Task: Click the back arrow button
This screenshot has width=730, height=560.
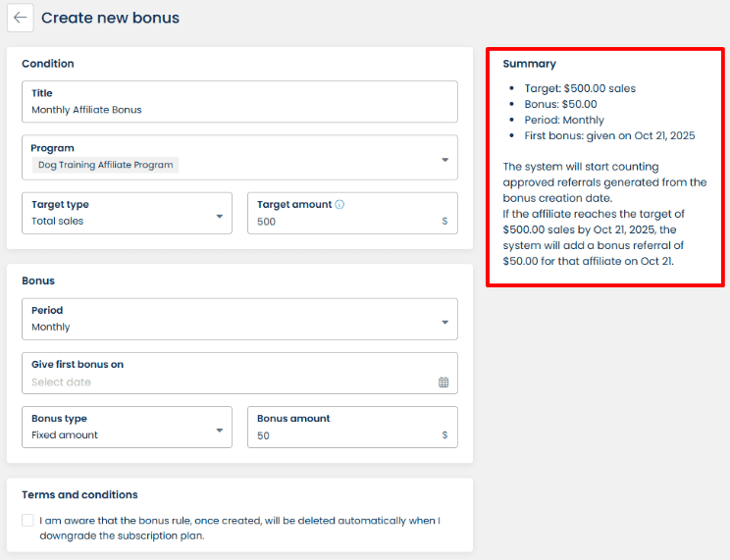Action: pyautogui.click(x=21, y=18)
